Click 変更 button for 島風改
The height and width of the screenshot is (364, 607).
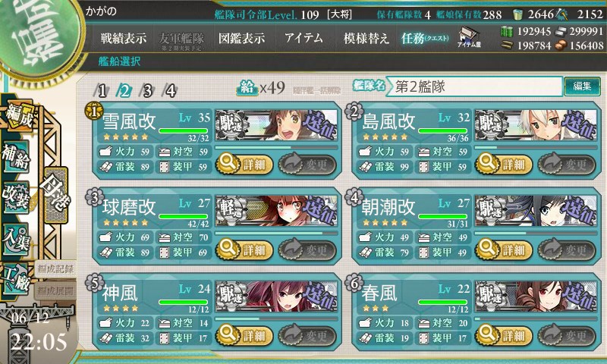pos(566,164)
